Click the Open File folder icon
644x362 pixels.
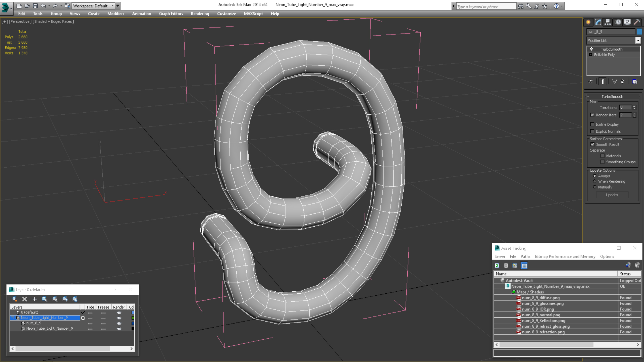[x=27, y=6]
